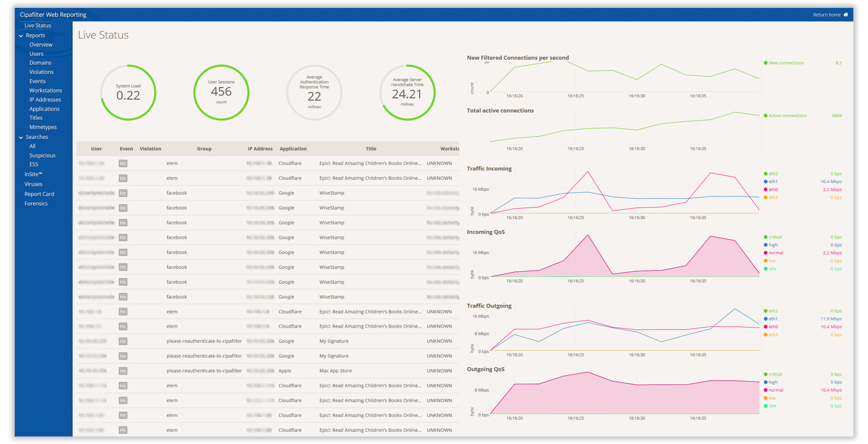The height and width of the screenshot is (444, 868).
Task: Sort table by Application column header
Action: pos(293,148)
